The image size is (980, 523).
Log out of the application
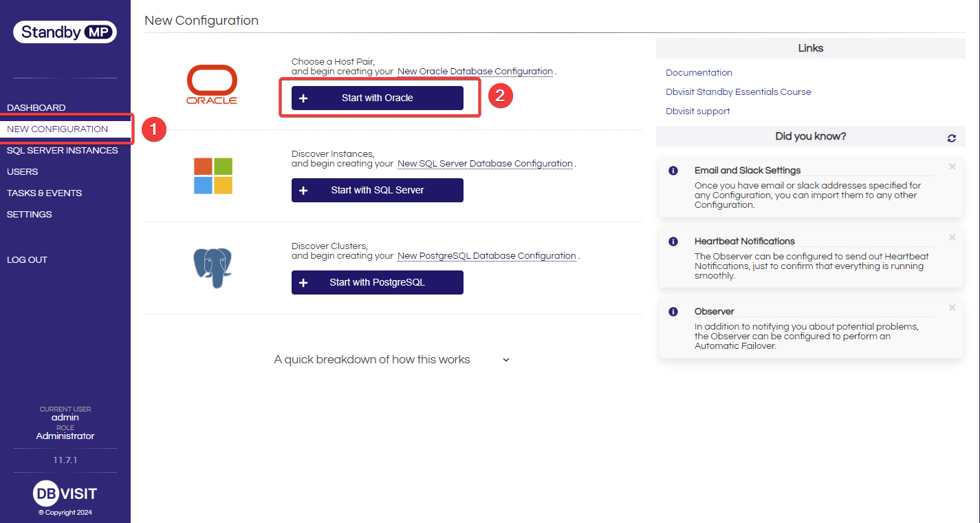point(27,259)
